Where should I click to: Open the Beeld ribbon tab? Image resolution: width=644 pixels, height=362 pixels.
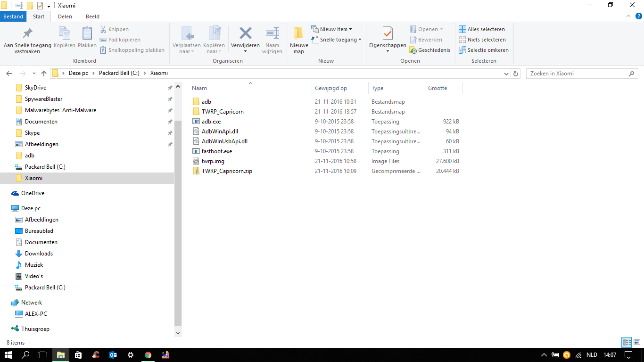[92, 16]
